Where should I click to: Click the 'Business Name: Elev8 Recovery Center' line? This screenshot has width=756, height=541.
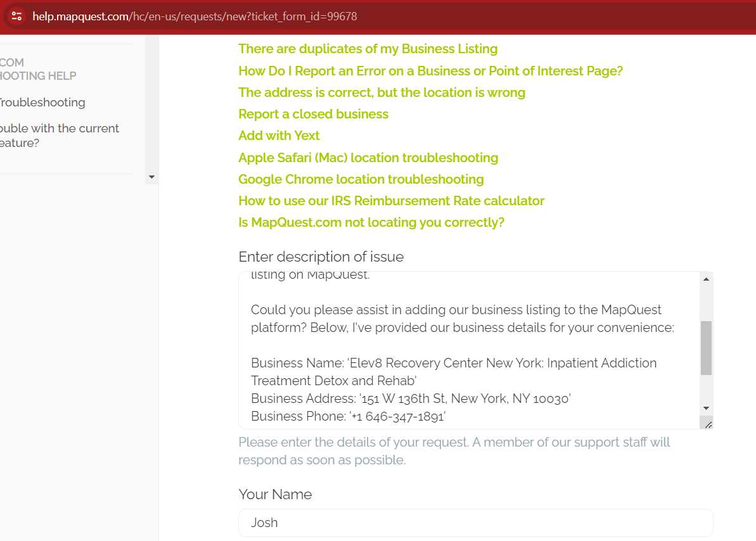[454, 372]
